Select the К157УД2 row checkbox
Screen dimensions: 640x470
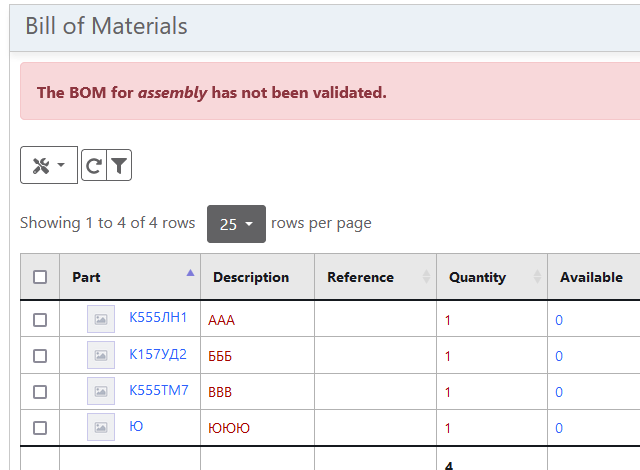click(x=40, y=356)
